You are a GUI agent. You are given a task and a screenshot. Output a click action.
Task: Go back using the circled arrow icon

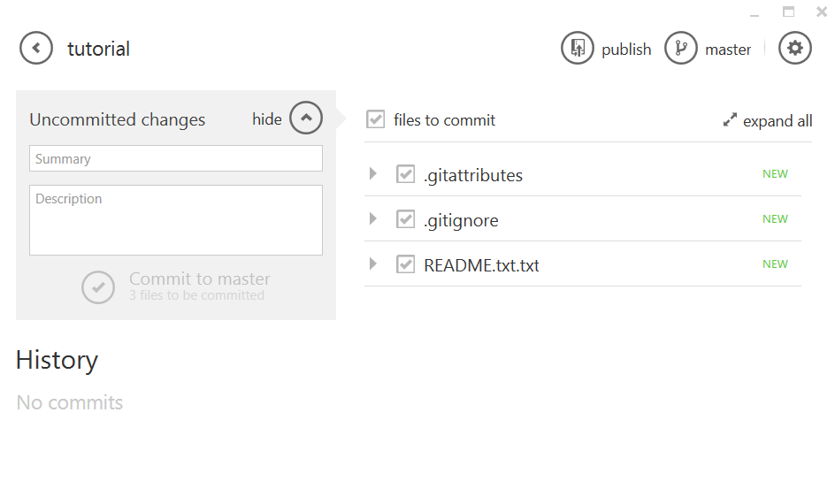click(36, 49)
